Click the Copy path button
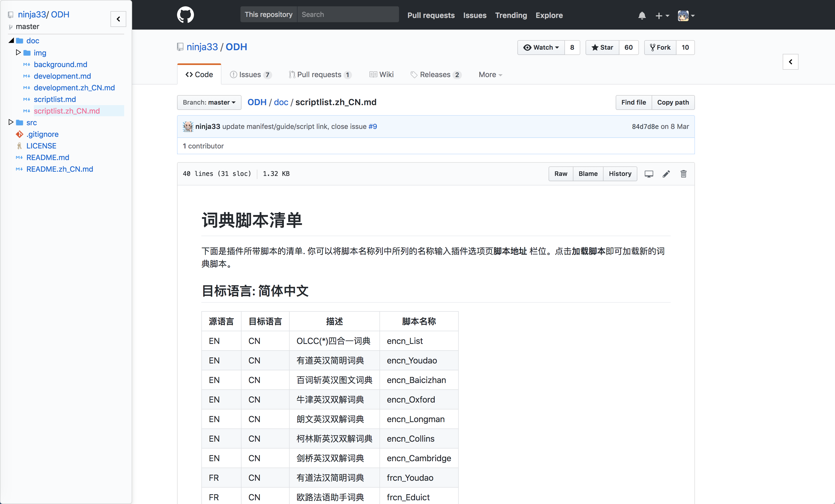Image resolution: width=835 pixels, height=504 pixels. [x=673, y=102]
